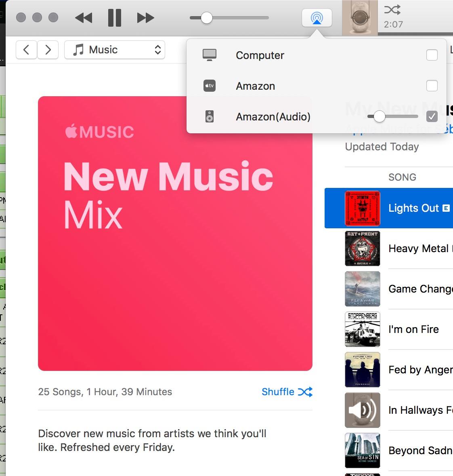Shuffle the New Music Mix playlist

pyautogui.click(x=287, y=392)
